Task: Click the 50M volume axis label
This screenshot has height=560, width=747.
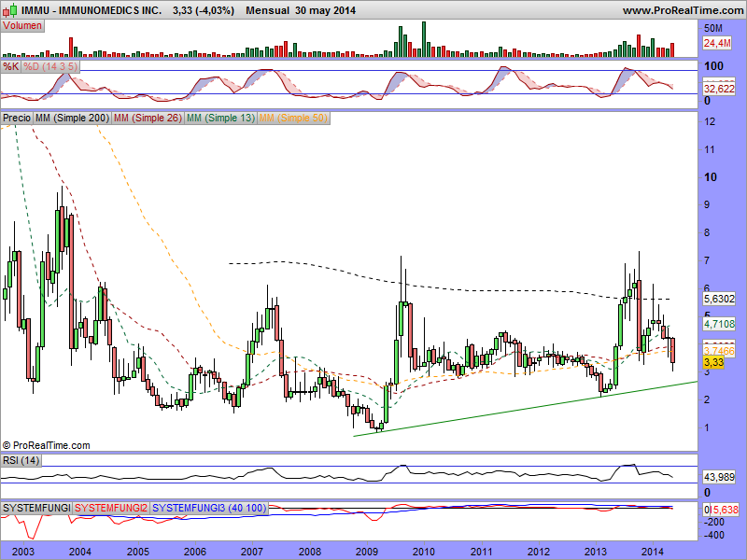Action: pyautogui.click(x=713, y=28)
